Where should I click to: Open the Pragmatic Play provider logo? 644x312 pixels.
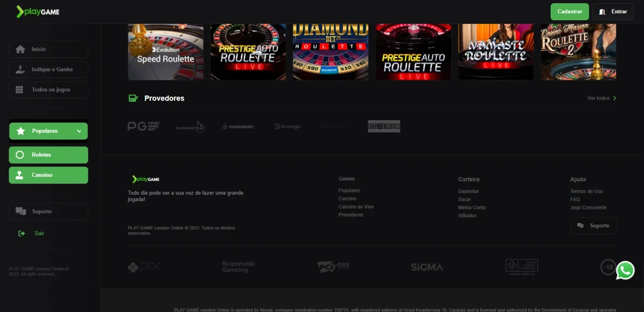click(191, 126)
